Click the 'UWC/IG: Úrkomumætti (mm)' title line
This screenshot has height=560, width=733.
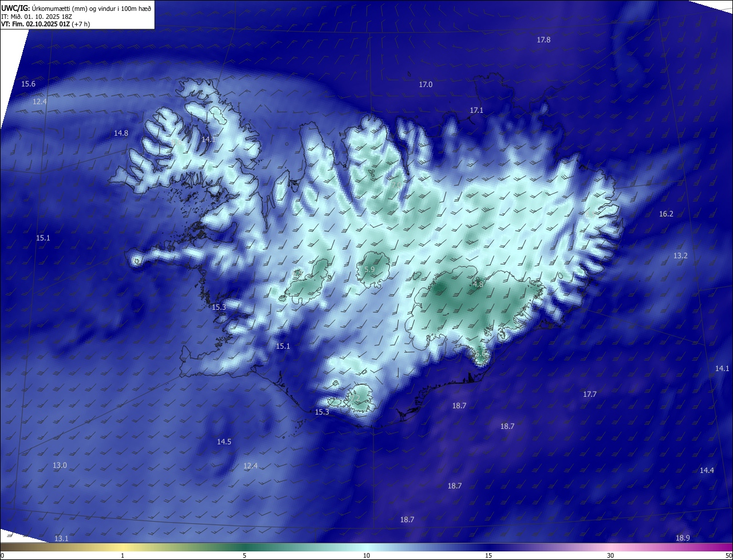click(x=76, y=7)
